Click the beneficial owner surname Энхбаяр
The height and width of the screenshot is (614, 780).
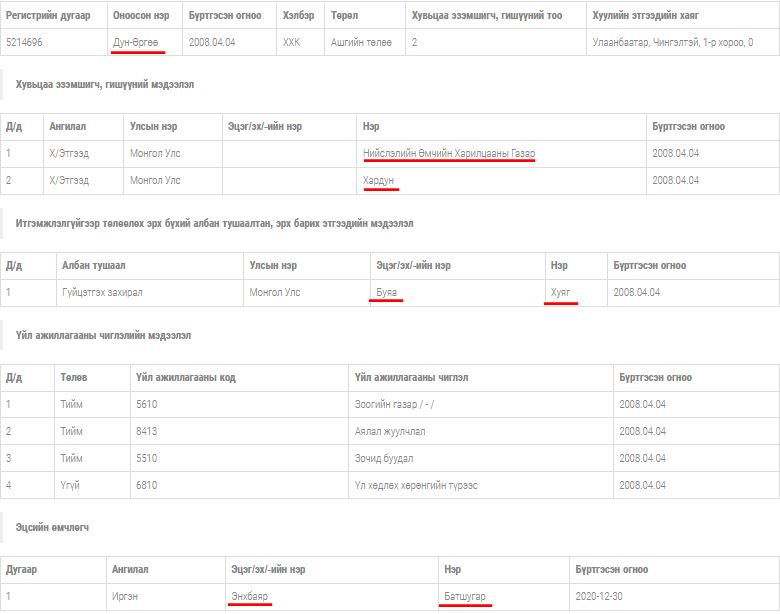coord(249,596)
